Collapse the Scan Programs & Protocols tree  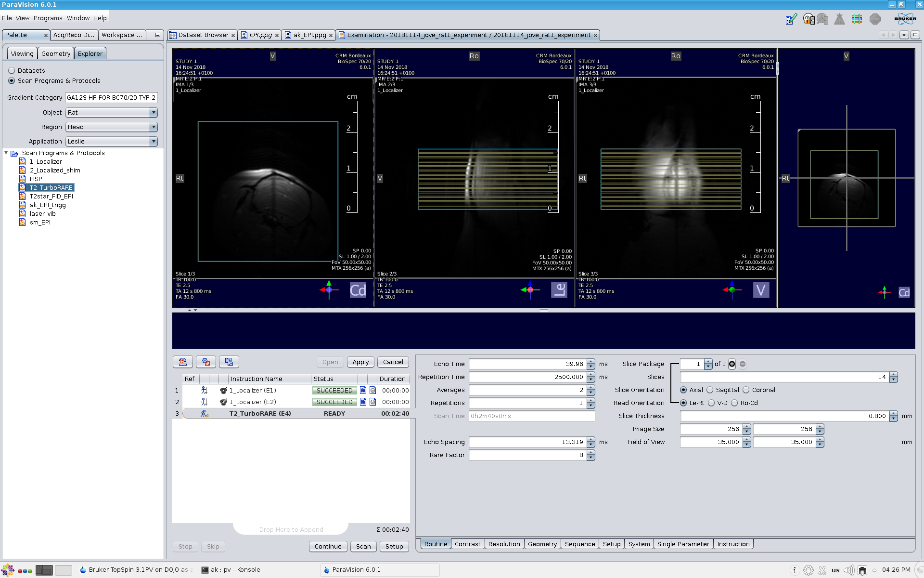(x=6, y=153)
